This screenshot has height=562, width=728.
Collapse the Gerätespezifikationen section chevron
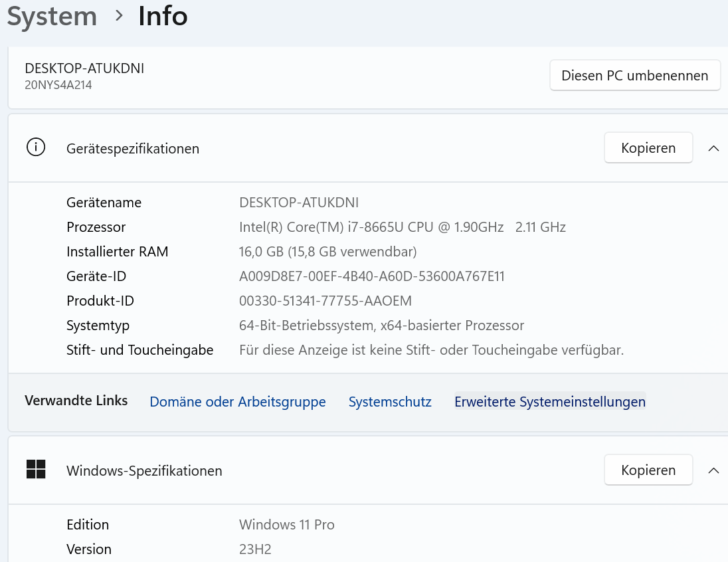(713, 148)
